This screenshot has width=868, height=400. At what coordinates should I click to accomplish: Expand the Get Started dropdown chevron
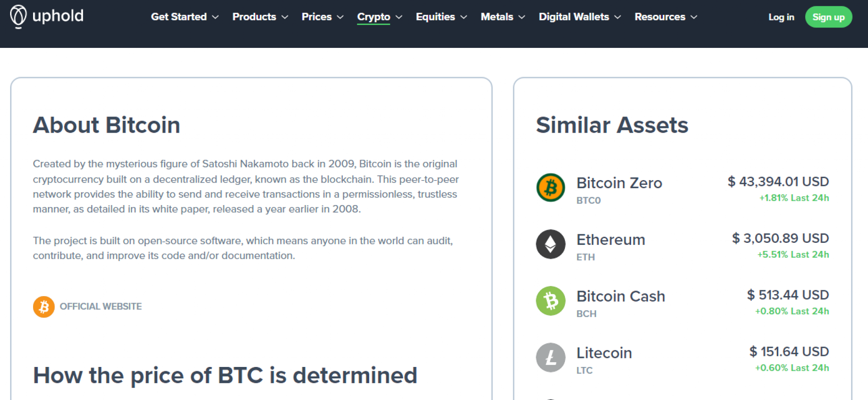point(215,17)
